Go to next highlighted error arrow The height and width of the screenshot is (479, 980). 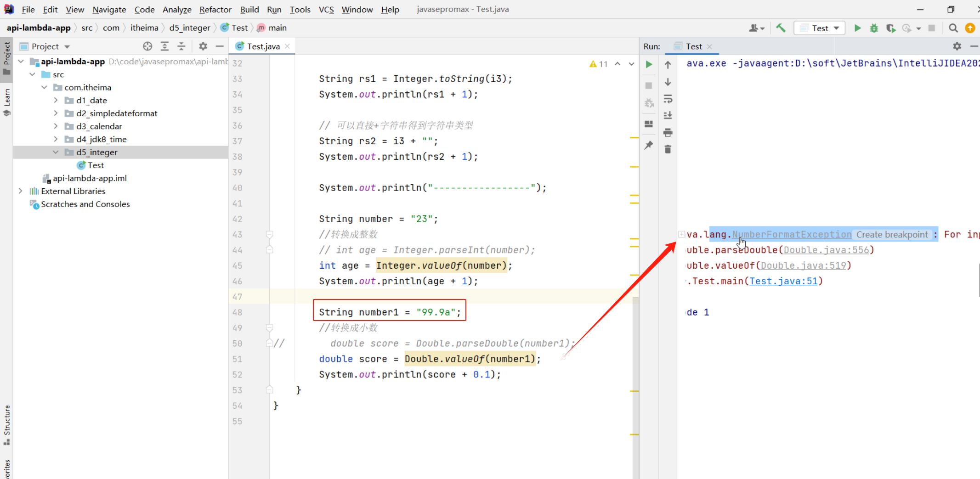632,64
